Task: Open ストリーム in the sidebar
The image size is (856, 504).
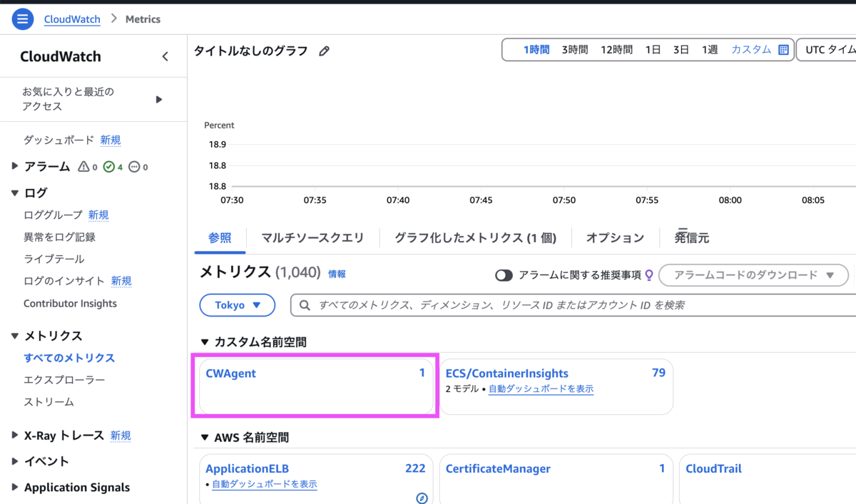Action: click(x=49, y=402)
